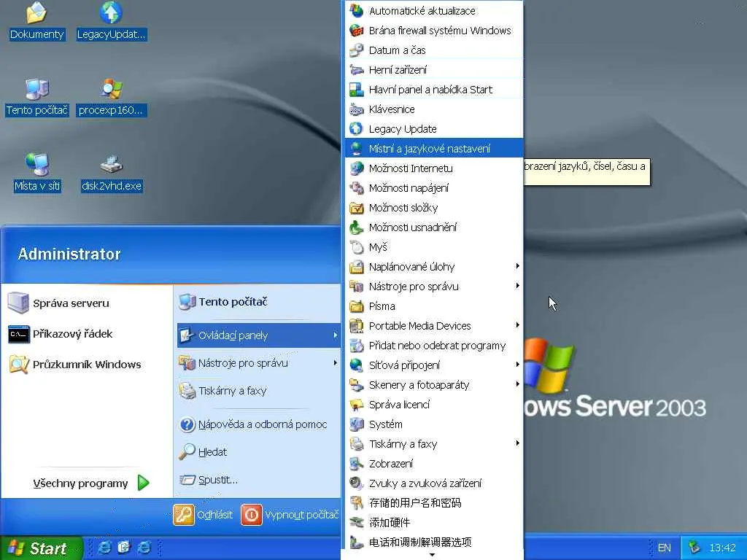The image size is (747, 560).
Task: Open Průzkumník Windows in Start menu
Action: (75, 365)
